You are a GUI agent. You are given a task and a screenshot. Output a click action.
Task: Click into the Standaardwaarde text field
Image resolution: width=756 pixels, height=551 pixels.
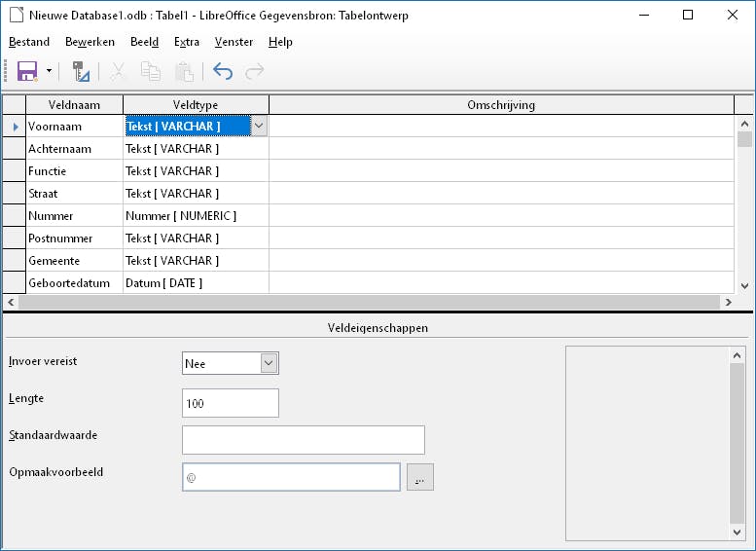pos(303,440)
